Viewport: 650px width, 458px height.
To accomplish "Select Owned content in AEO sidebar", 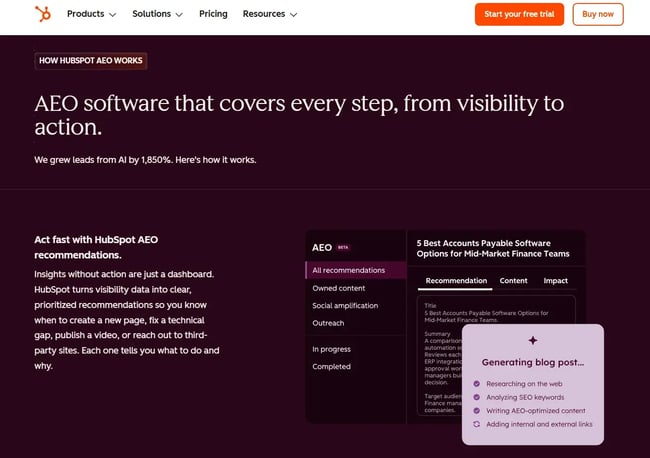I will 339,288.
